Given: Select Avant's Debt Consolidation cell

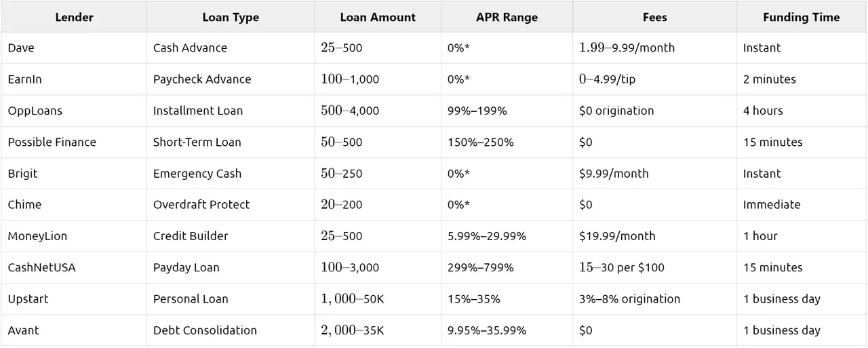Looking at the screenshot, I should pos(231,330).
